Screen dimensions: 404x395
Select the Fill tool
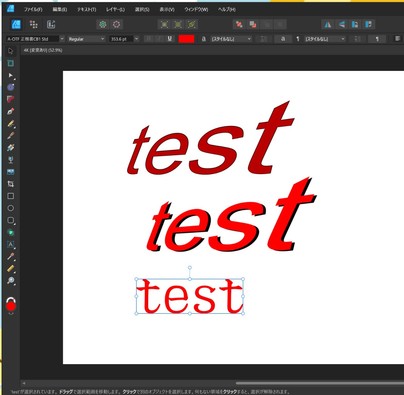click(x=11, y=148)
